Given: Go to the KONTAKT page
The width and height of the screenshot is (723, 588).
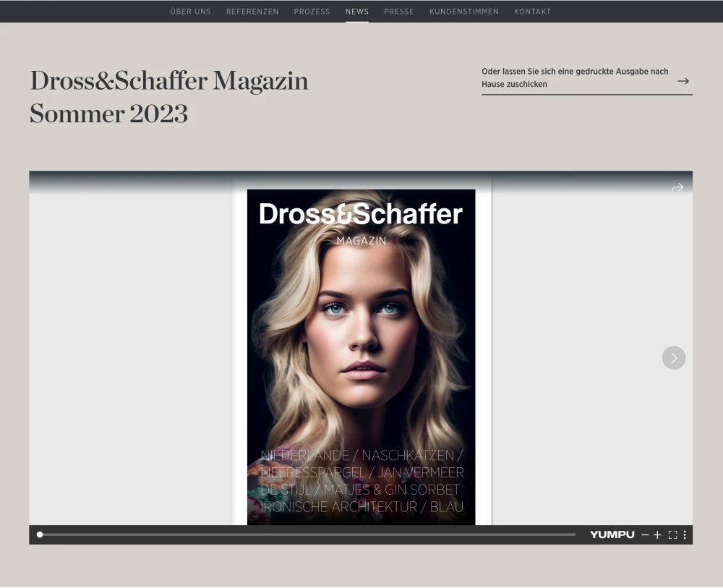Looking at the screenshot, I should 533,12.
